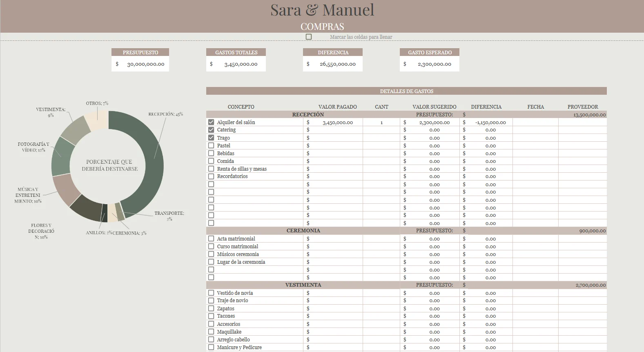The width and height of the screenshot is (644, 352).
Task: Check the 'Lugar de la ceremonia' box
Action: [x=211, y=262]
